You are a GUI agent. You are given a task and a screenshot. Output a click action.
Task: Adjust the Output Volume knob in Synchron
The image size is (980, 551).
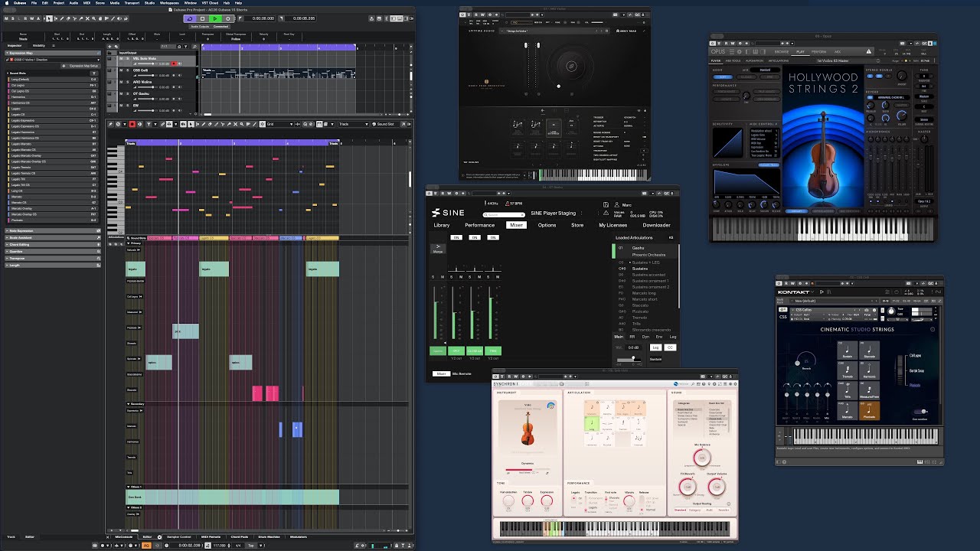715,487
